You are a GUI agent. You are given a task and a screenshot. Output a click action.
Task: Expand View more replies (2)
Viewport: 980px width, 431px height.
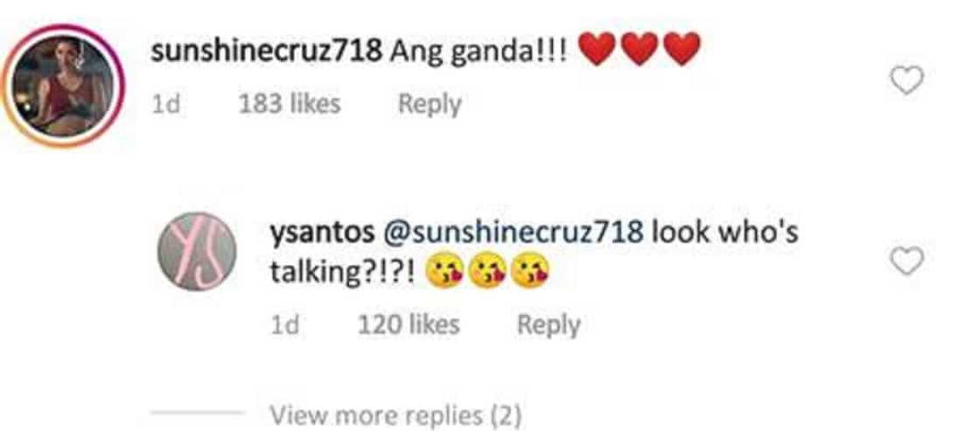point(395,414)
